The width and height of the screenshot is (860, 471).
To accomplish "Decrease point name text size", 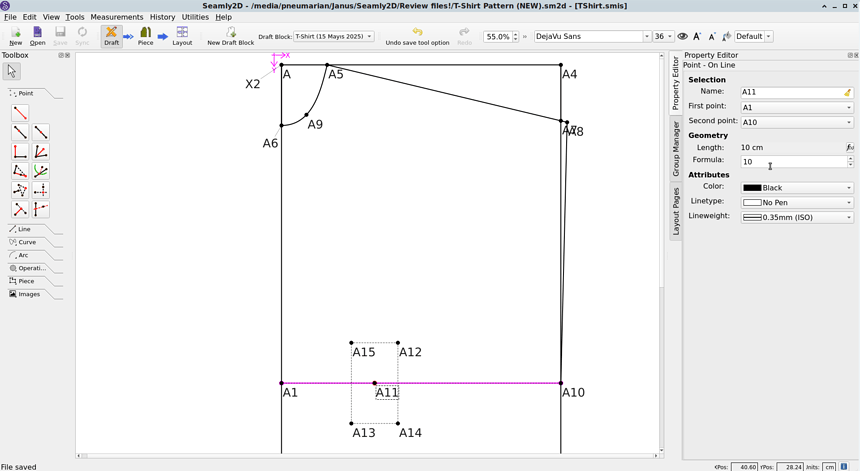I will pos(711,37).
